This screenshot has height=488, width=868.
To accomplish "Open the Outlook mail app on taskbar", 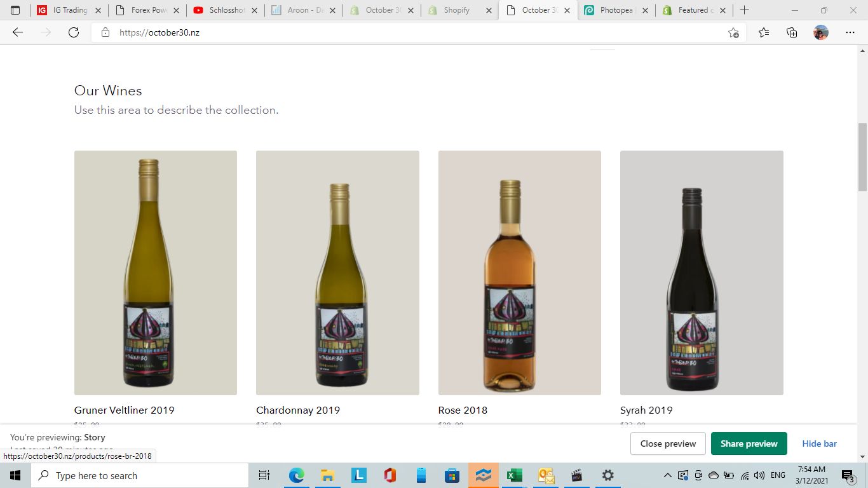I will coord(545,475).
